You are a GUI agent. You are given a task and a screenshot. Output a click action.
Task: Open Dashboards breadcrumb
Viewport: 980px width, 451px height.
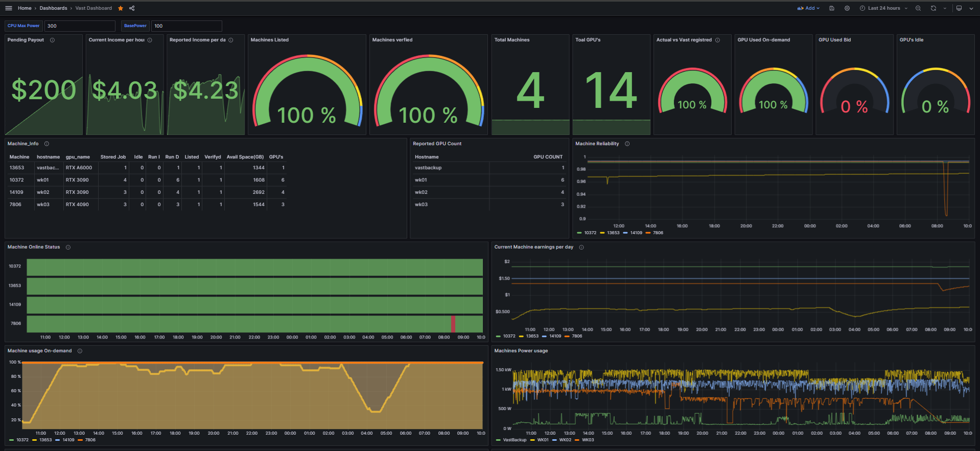(53, 8)
